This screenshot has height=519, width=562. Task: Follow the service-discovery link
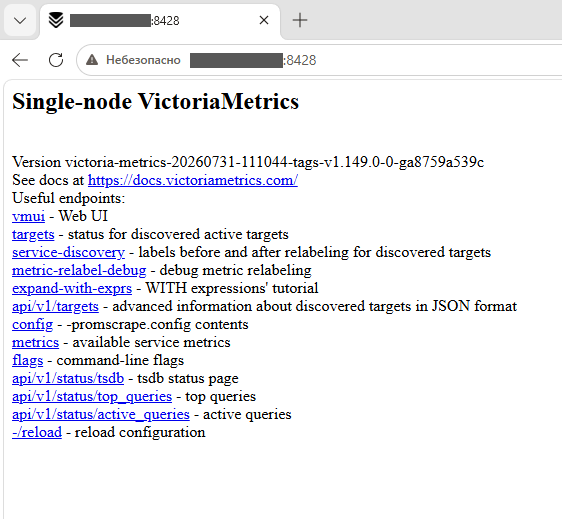coord(68,253)
